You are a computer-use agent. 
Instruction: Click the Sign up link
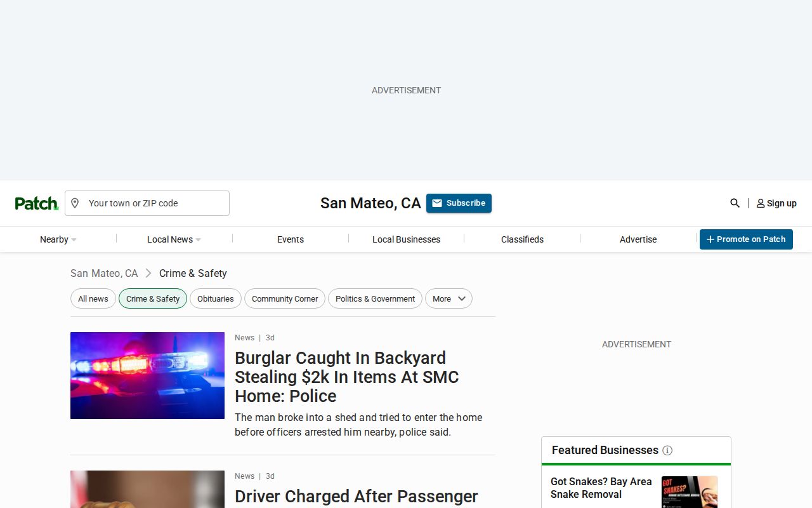(776, 203)
